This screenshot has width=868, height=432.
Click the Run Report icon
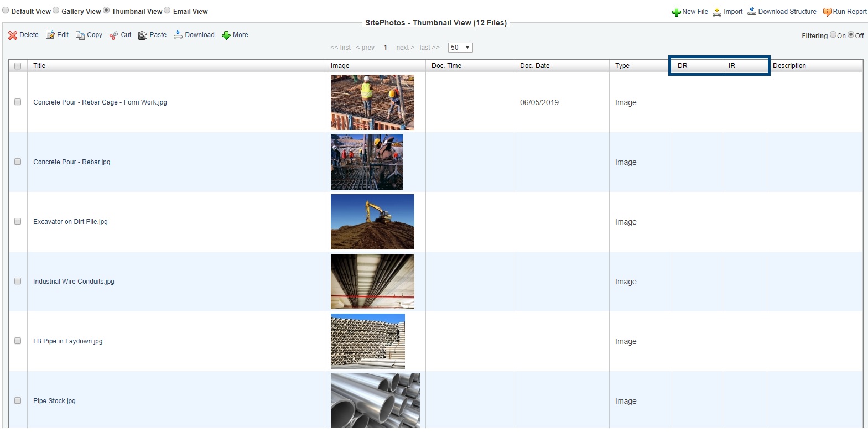(x=828, y=12)
